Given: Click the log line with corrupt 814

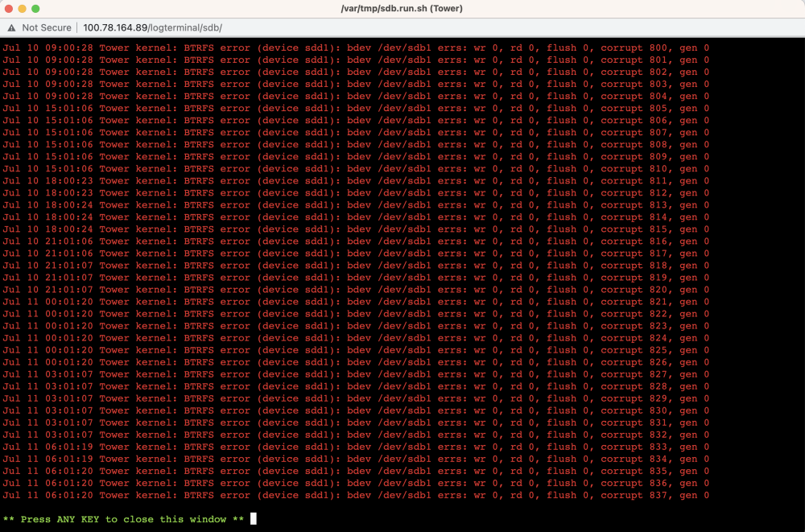Looking at the screenshot, I should click(356, 217).
